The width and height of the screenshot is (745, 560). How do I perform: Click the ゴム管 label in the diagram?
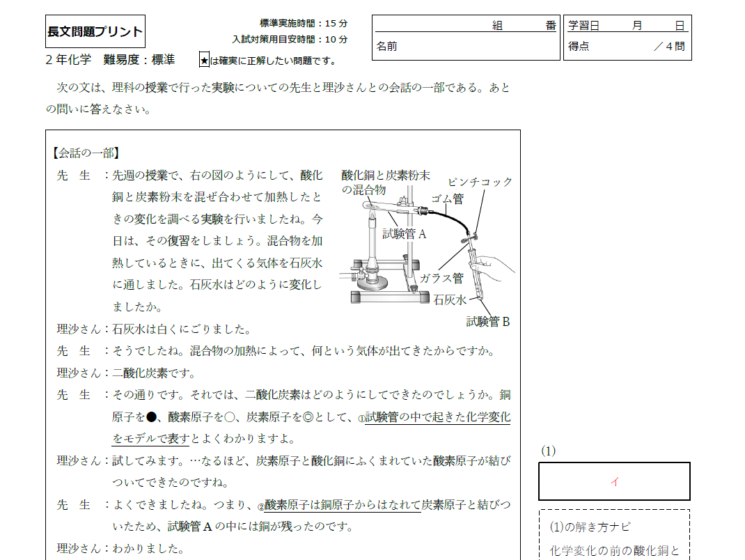(x=447, y=199)
